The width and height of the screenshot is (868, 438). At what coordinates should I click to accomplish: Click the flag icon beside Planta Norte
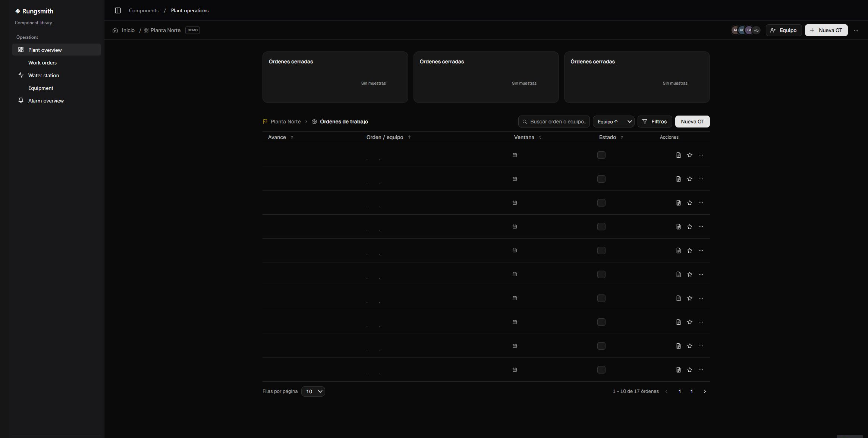[265, 122]
